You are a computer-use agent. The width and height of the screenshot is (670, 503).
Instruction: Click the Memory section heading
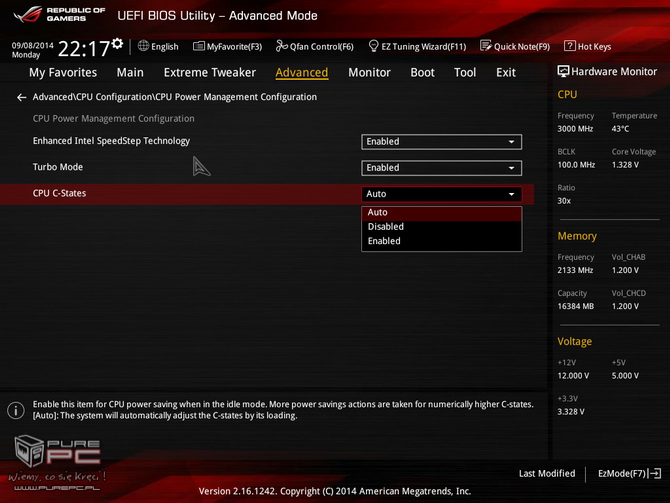577,236
